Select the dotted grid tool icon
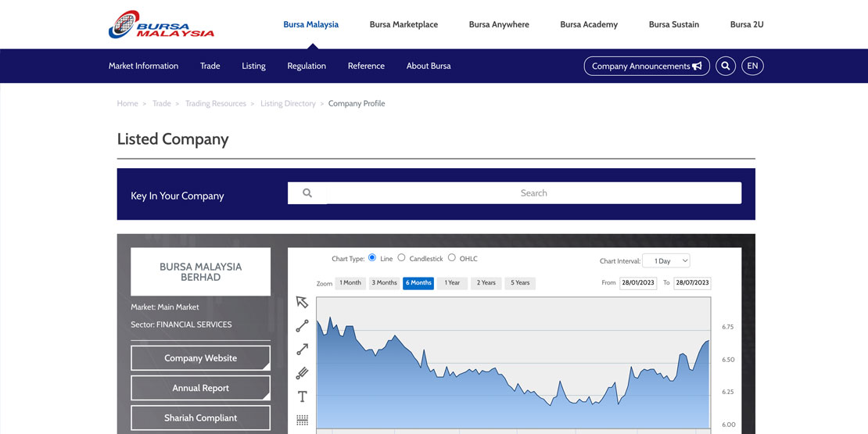Screen dimensions: 868x434 (x=303, y=420)
